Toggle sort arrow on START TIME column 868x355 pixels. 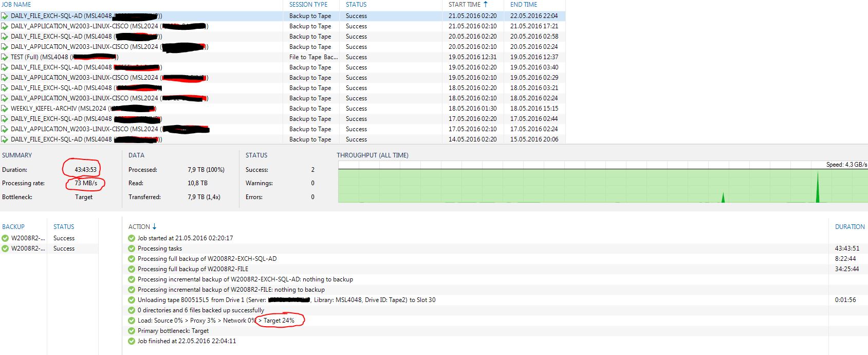click(x=486, y=4)
